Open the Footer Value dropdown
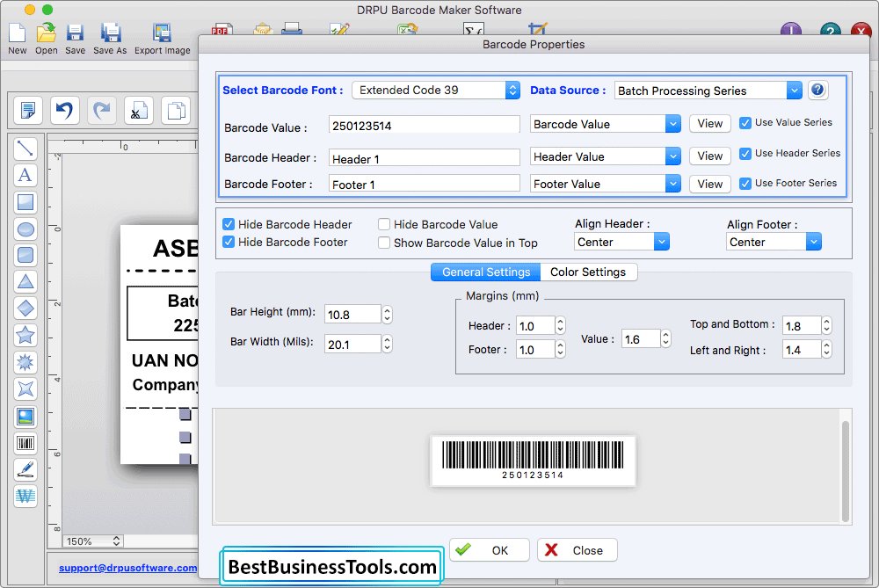Screen dimensions: 879x588 (606, 184)
